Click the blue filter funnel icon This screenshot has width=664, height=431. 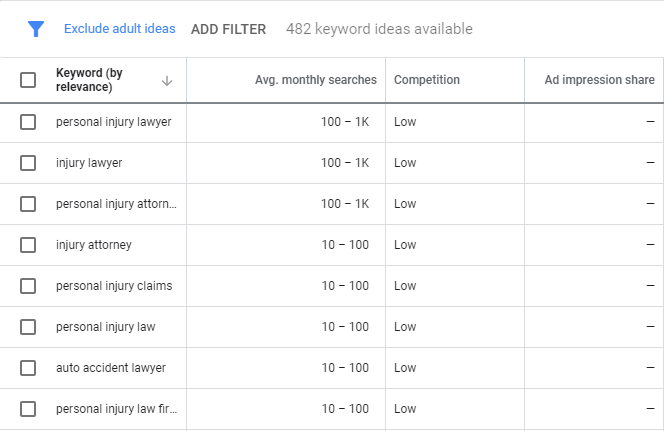pos(36,29)
